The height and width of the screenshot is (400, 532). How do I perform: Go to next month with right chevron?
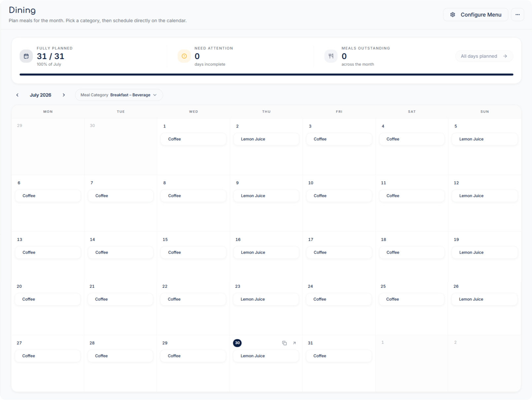64,95
